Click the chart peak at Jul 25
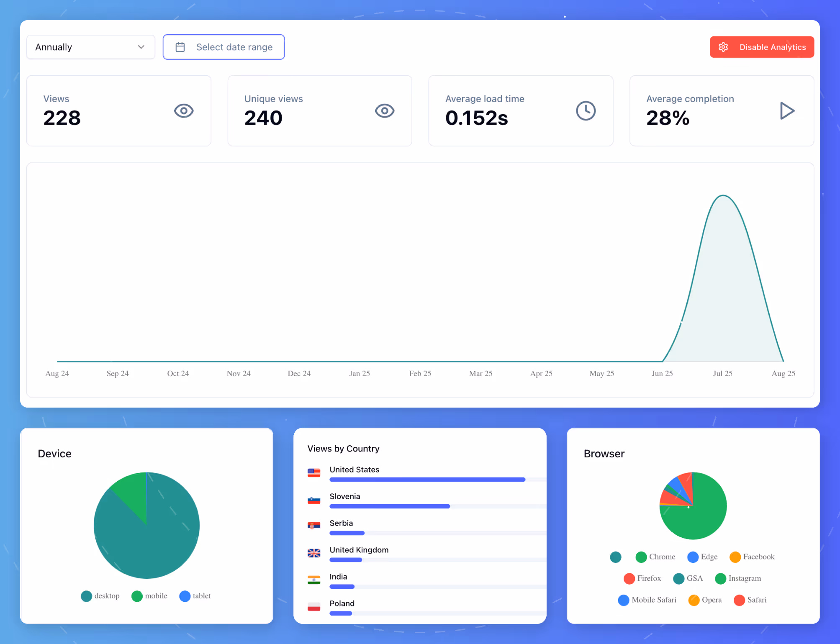 (x=723, y=196)
